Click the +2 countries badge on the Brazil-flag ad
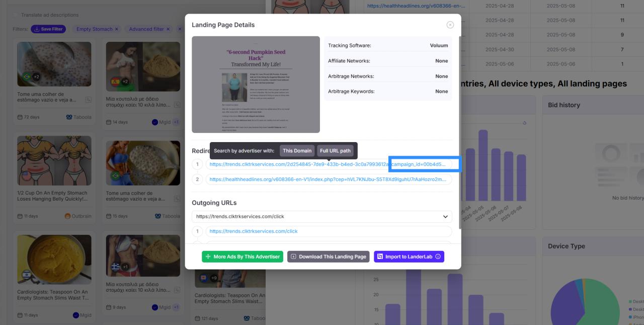The width and height of the screenshot is (644, 325). coord(36,77)
